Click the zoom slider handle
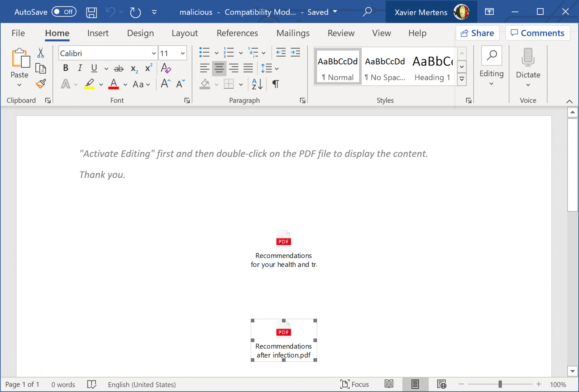The width and height of the screenshot is (579, 392). pyautogui.click(x=500, y=384)
